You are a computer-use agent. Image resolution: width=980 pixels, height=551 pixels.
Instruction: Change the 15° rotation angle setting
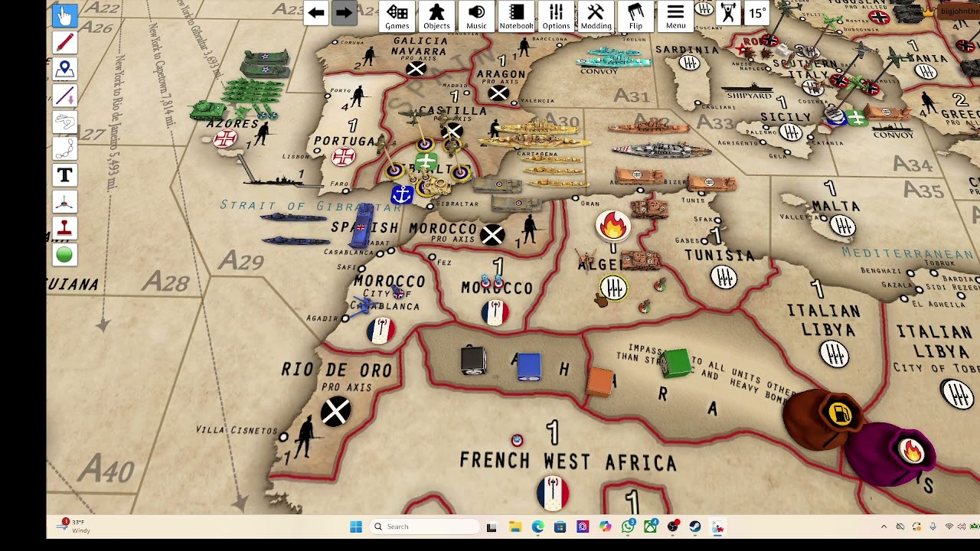point(756,13)
